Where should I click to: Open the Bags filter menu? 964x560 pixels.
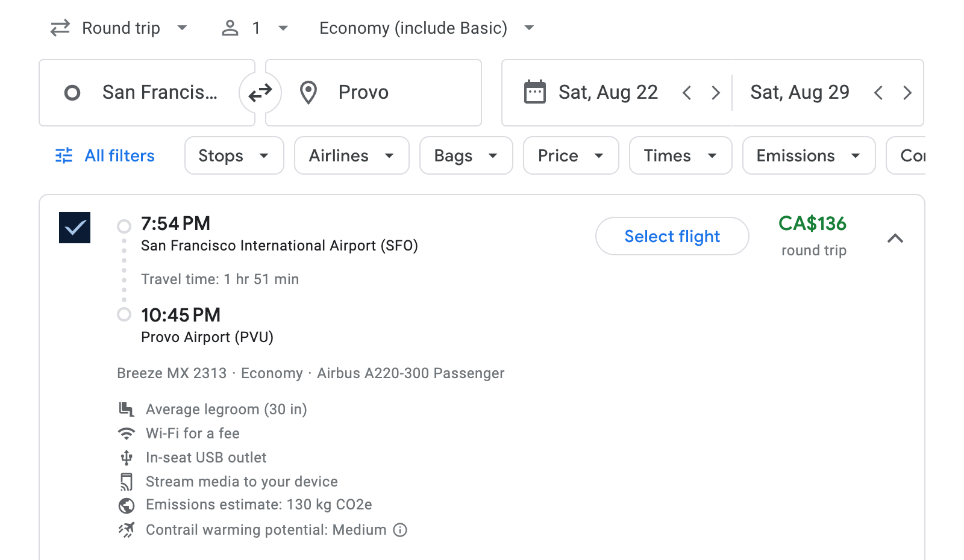(x=466, y=155)
